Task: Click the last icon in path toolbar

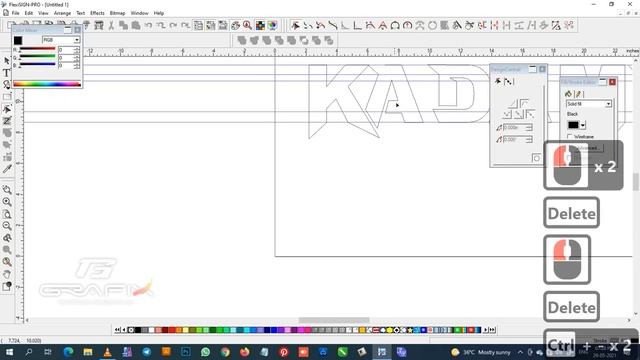Action: tap(569, 26)
